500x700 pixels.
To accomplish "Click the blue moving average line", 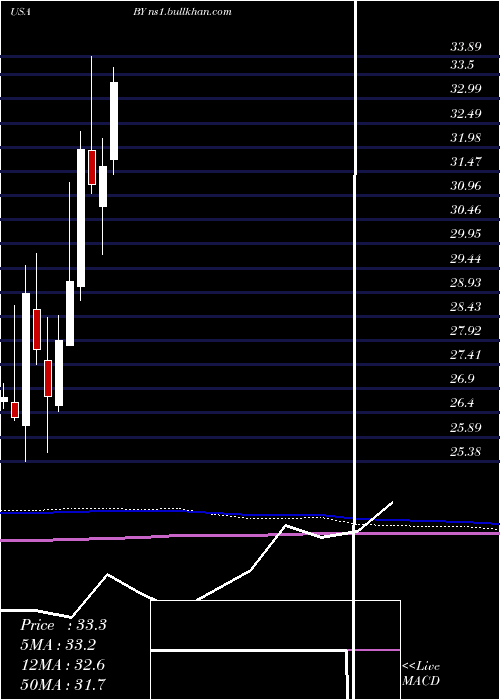I will 250,515.
